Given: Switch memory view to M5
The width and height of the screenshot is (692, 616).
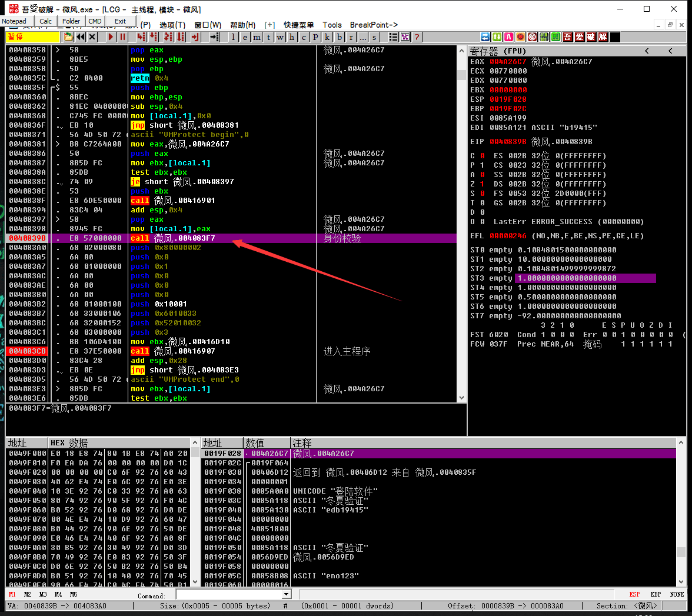Looking at the screenshot, I should point(73,594).
